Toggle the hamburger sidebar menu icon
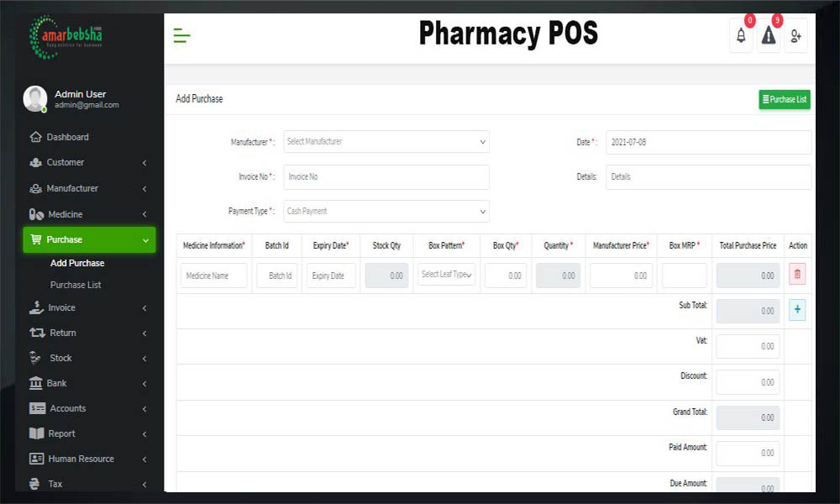The height and width of the screenshot is (504, 840). point(181,36)
